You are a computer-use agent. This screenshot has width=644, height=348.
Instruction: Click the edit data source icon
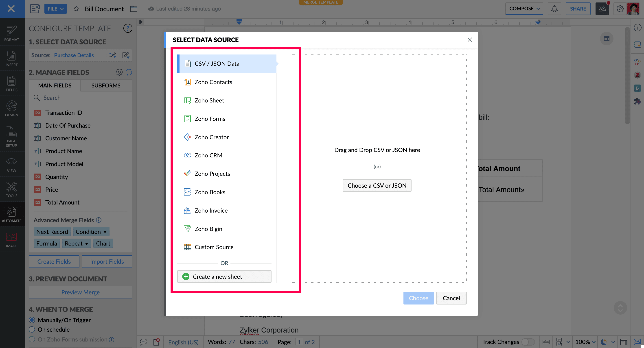(126, 55)
